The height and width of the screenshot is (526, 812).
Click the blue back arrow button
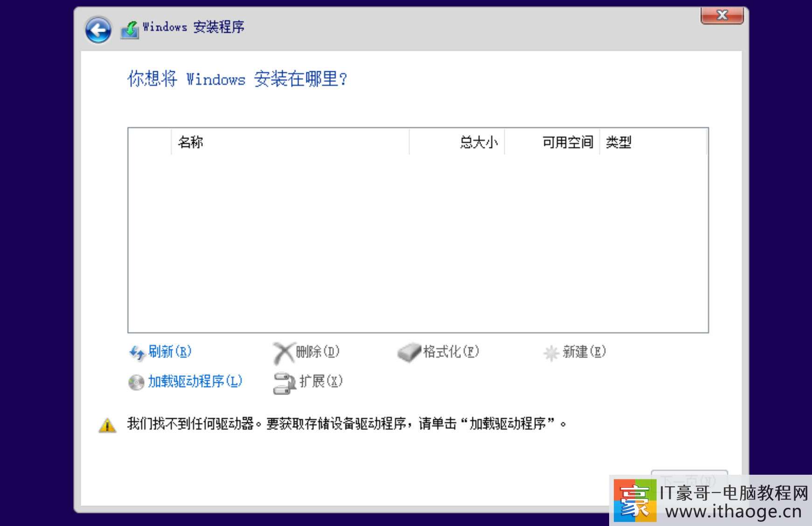(x=98, y=30)
